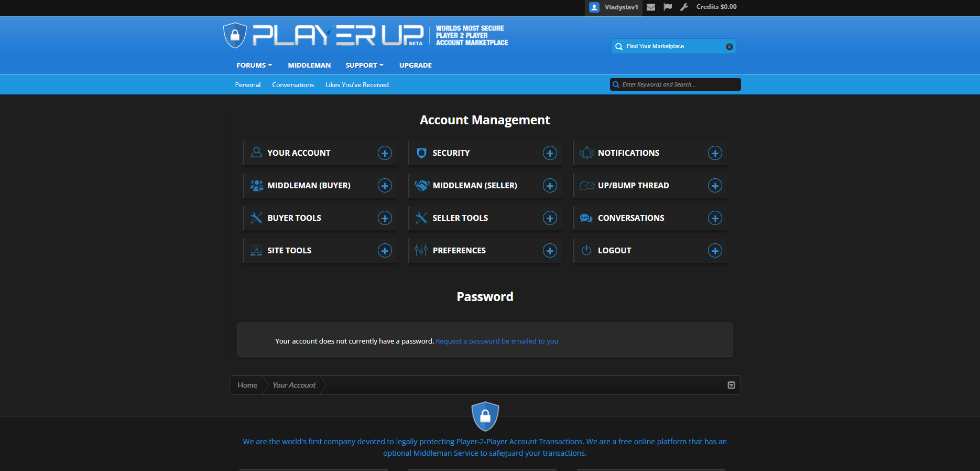Image resolution: width=980 pixels, height=471 pixels.
Task: Clear the Find Your Marketplace field
Action: [729, 47]
